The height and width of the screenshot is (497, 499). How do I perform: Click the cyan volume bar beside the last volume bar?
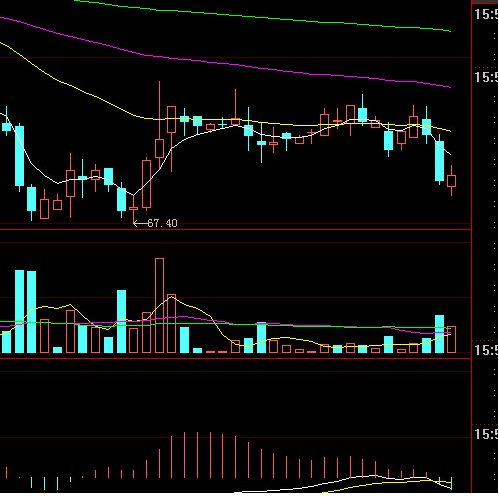(x=439, y=334)
